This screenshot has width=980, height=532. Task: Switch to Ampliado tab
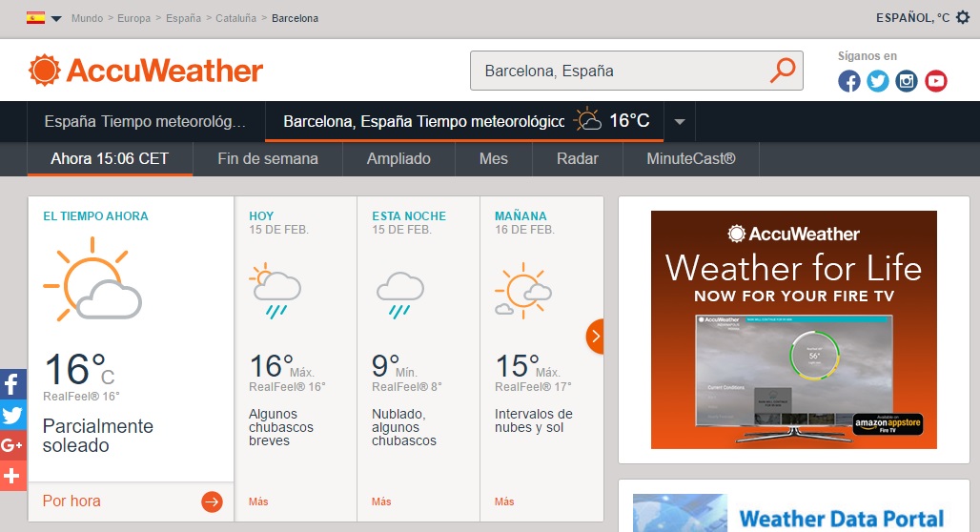pyautogui.click(x=398, y=159)
